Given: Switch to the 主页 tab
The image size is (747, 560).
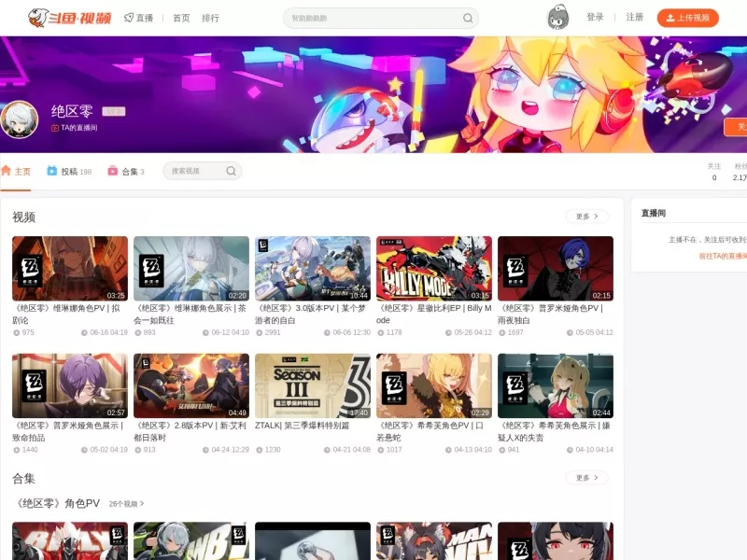Looking at the screenshot, I should [16, 172].
